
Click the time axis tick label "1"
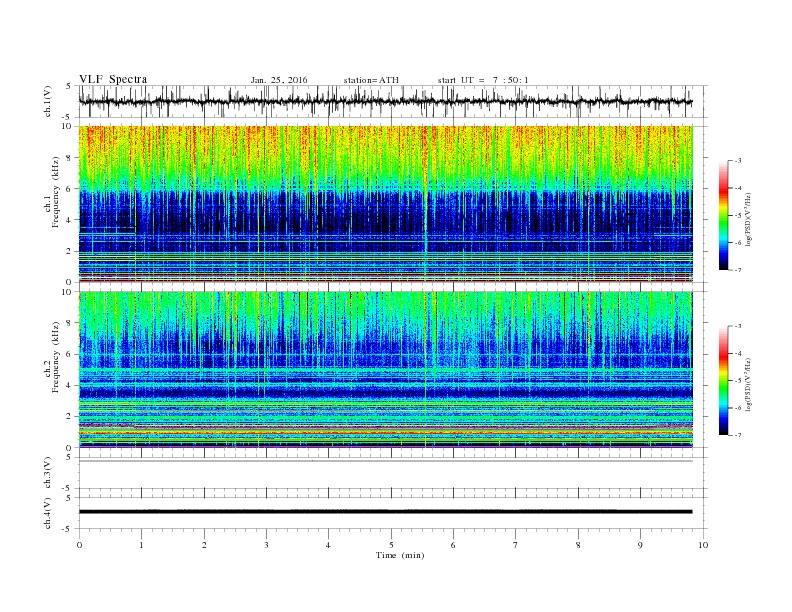point(141,545)
